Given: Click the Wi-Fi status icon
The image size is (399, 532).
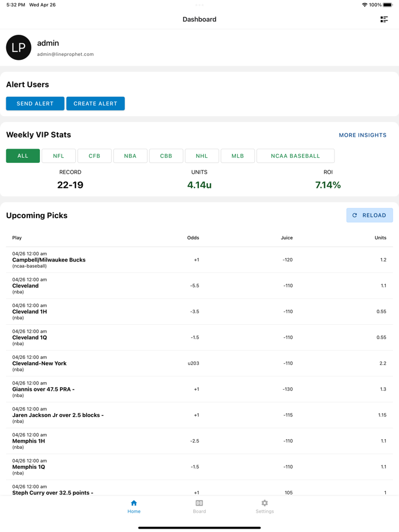Looking at the screenshot, I should click(364, 5).
